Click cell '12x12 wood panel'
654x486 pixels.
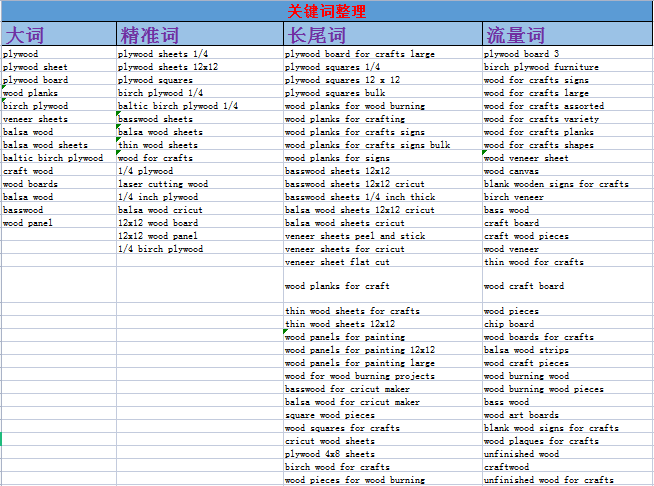[x=200, y=236]
